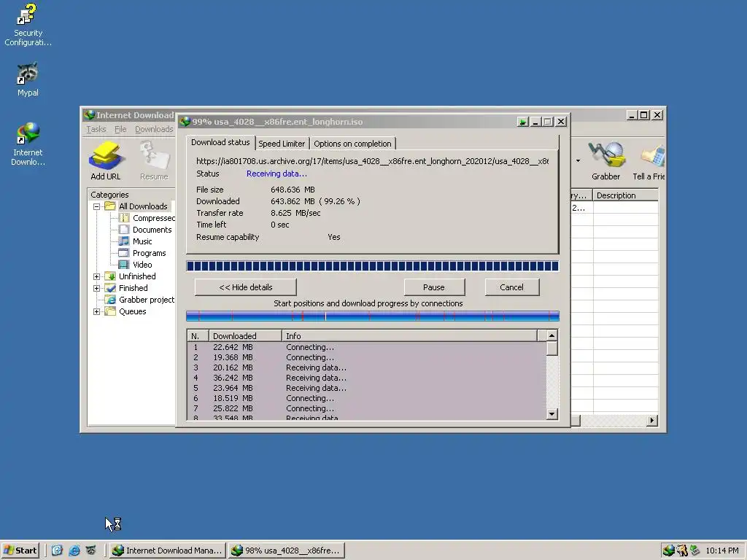This screenshot has width=747, height=560.
Task: Expand the Finished category node
Action: (x=97, y=288)
